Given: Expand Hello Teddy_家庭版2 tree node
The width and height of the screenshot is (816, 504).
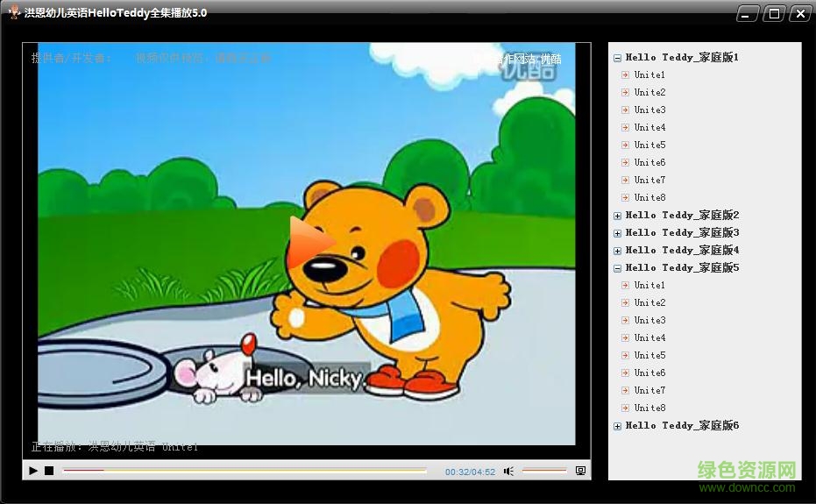Looking at the screenshot, I should [617, 216].
